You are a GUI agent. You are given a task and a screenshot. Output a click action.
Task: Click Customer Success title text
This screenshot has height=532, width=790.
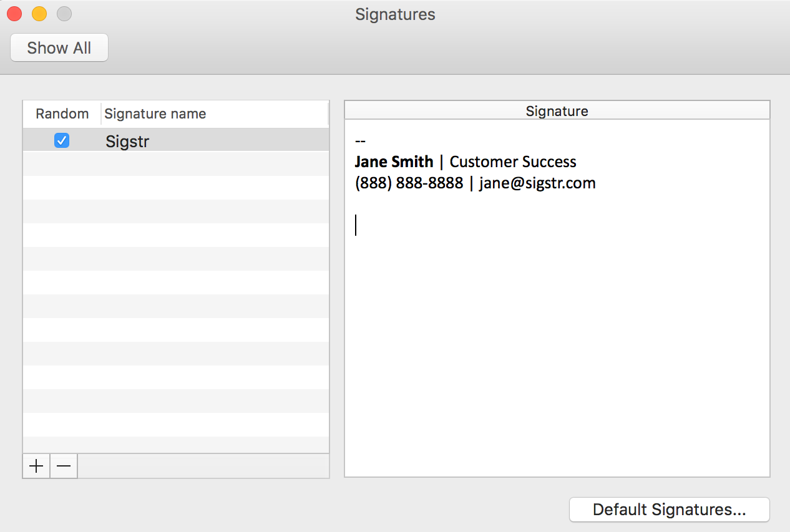[x=513, y=162]
